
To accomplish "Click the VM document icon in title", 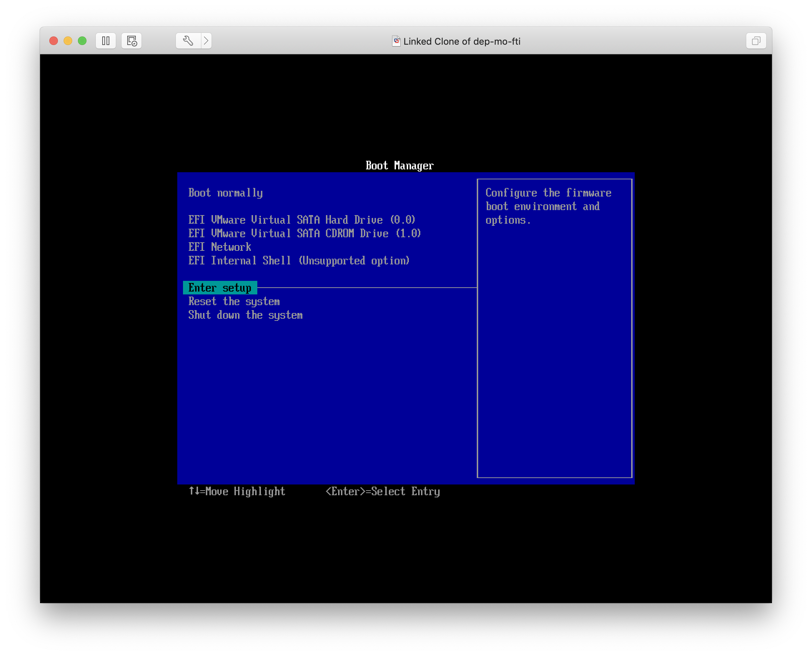I will (396, 41).
